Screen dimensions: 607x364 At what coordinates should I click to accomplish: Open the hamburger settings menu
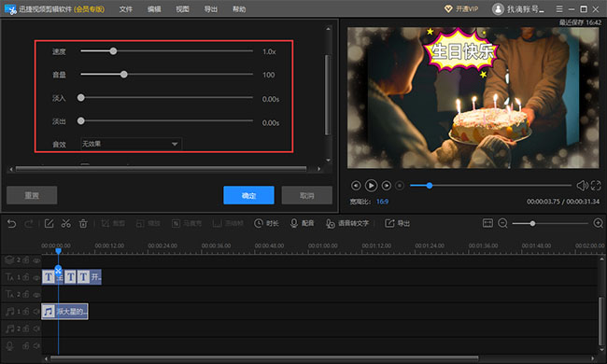click(559, 9)
